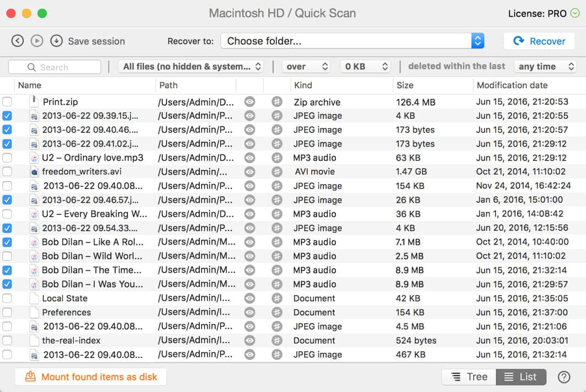Click into the Search field
The width and height of the screenshot is (586, 392).
pos(55,67)
